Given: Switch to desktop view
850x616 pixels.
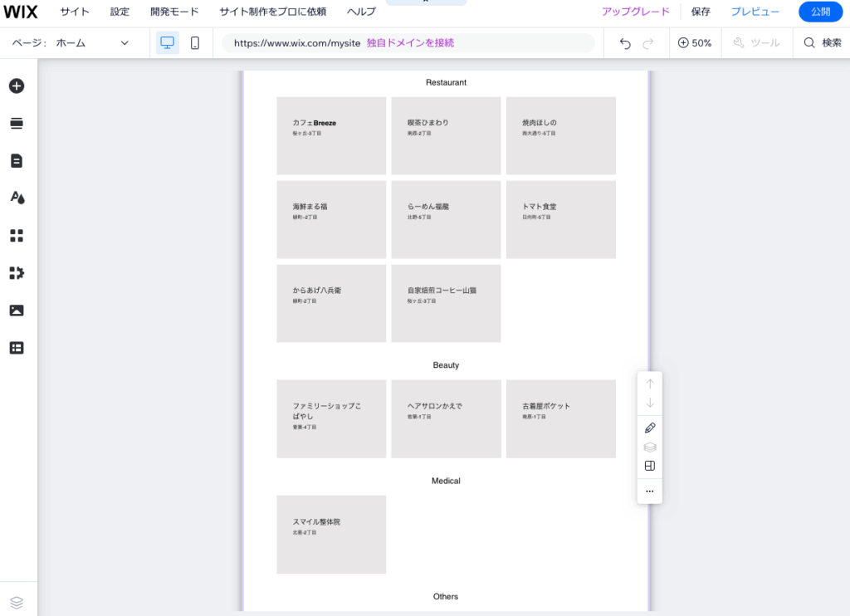Looking at the screenshot, I should tap(167, 43).
